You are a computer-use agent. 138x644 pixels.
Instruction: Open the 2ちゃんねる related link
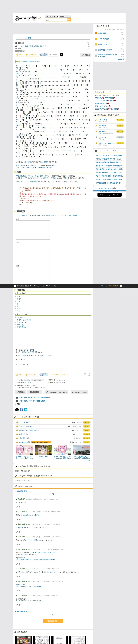21,318
